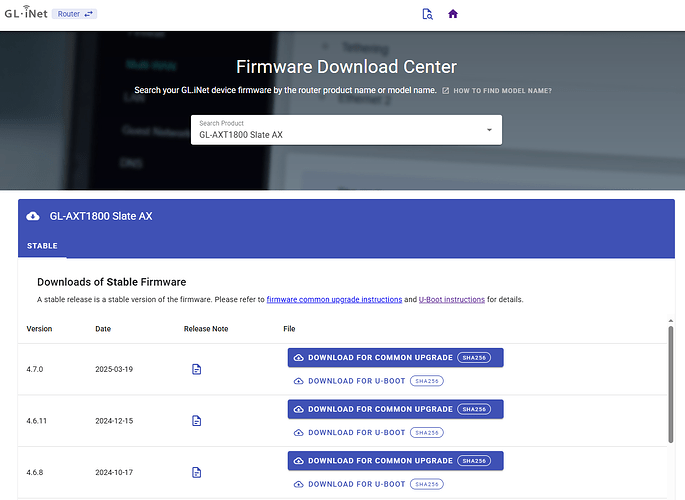Viewport: 685px width, 500px height.
Task: Click the home icon in top bar
Action: pyautogui.click(x=453, y=14)
